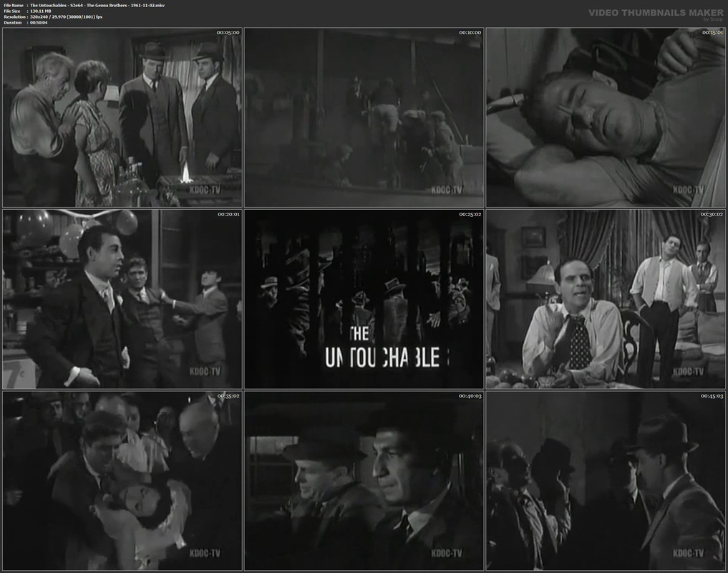Viewport: 728px width, 573px height.
Task: Open the thumbnail at 00:30:02
Action: [x=606, y=299]
